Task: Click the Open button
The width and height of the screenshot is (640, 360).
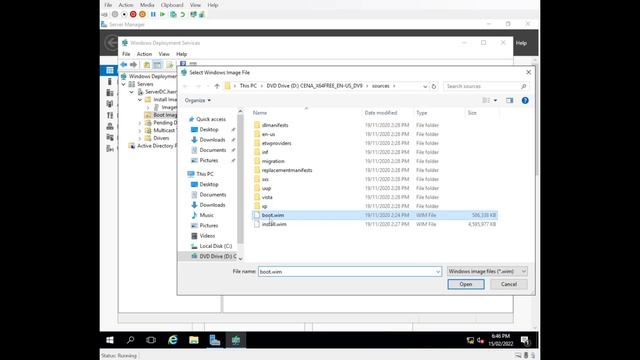Action: [x=466, y=284]
